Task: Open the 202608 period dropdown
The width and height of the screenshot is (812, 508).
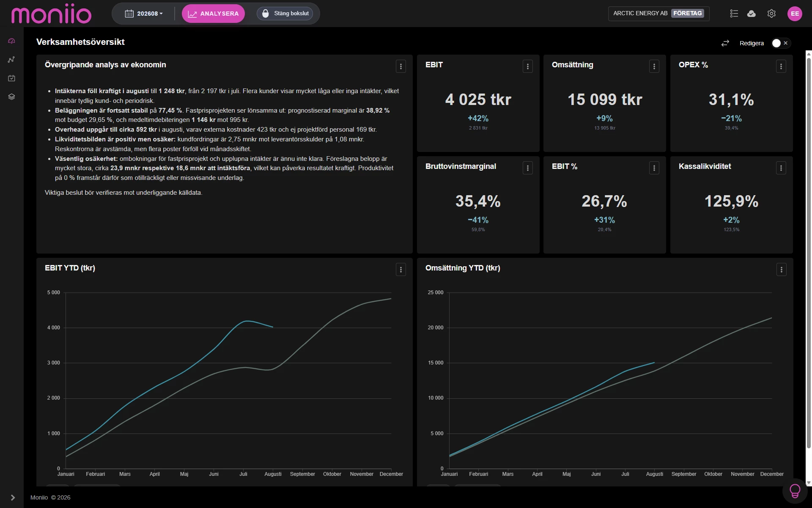Action: (x=144, y=14)
